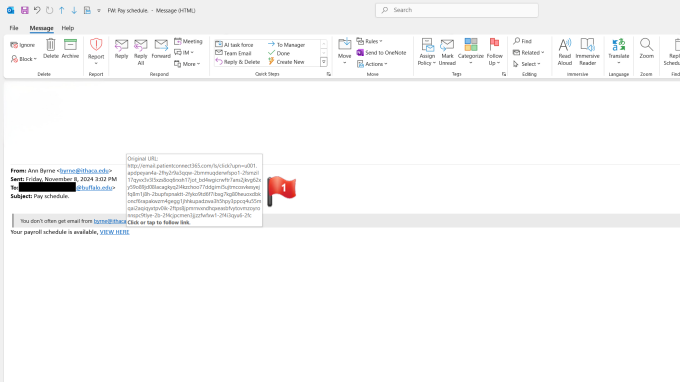Click the Search box

point(457,10)
